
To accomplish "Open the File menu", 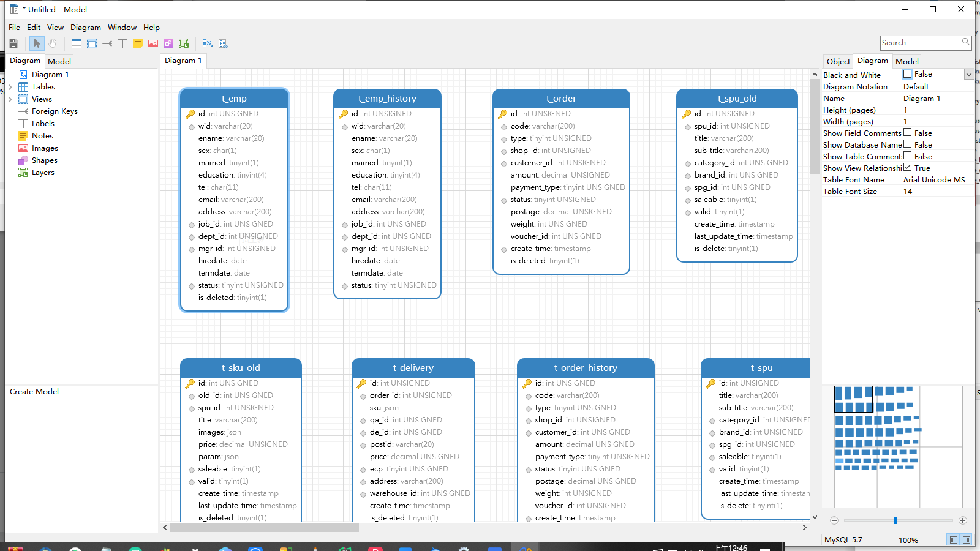I will pyautogui.click(x=15, y=28).
